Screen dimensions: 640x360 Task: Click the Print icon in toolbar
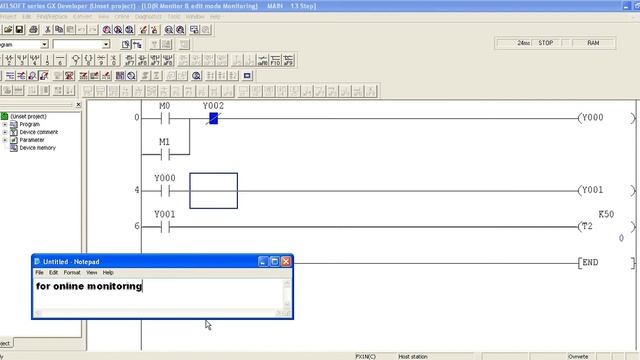[x=33, y=29]
